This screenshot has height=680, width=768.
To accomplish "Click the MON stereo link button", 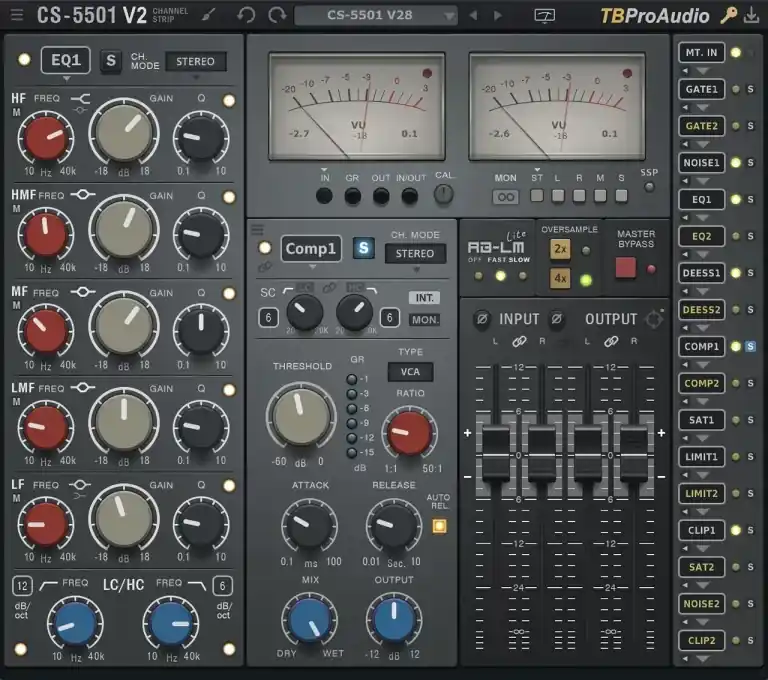I will (x=505, y=197).
